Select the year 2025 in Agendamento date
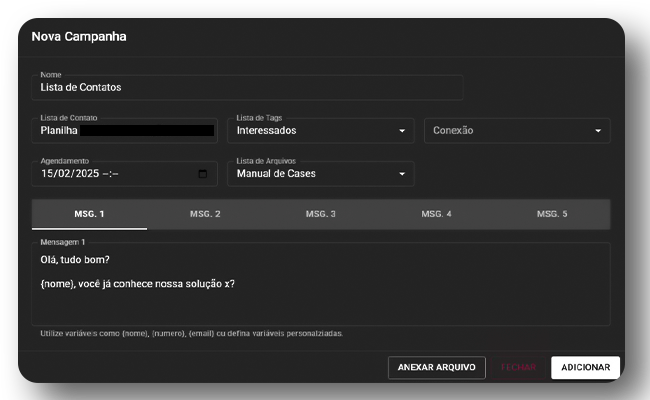 [x=84, y=174]
